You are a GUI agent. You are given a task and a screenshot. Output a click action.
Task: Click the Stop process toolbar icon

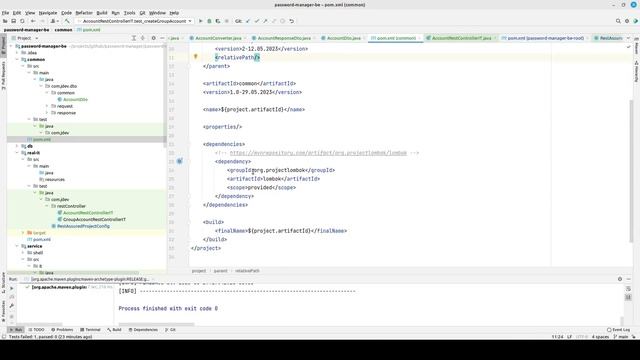tap(227, 21)
